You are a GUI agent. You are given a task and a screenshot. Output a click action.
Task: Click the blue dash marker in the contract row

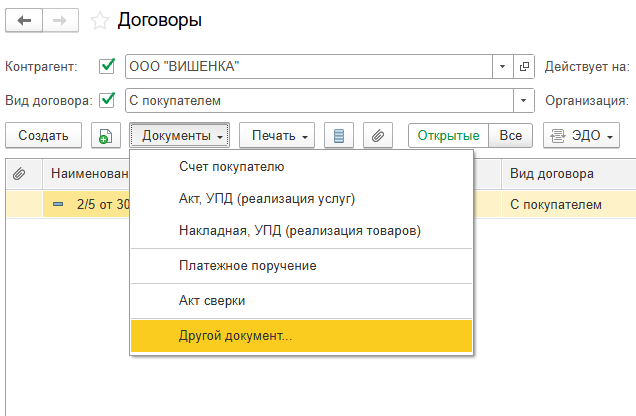click(x=58, y=204)
